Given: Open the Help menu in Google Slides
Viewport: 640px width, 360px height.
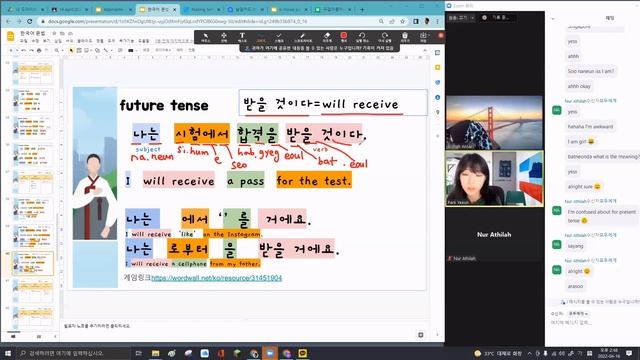Looking at the screenshot, I should point(144,41).
